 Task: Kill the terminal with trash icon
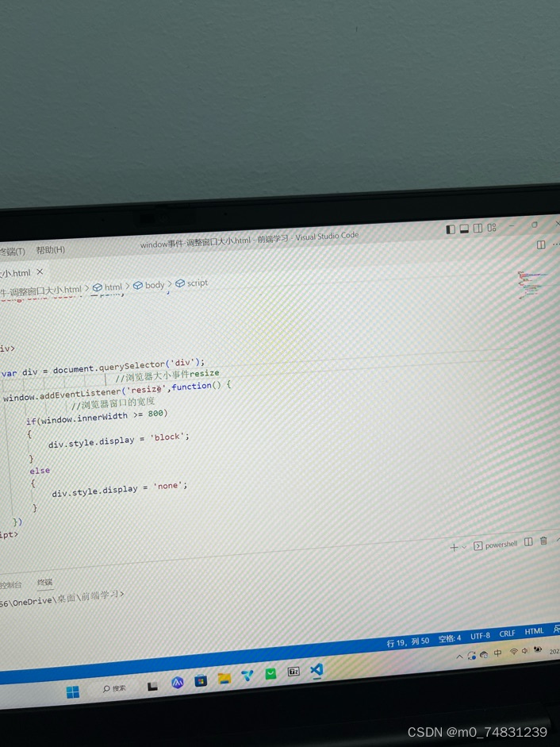tap(543, 541)
